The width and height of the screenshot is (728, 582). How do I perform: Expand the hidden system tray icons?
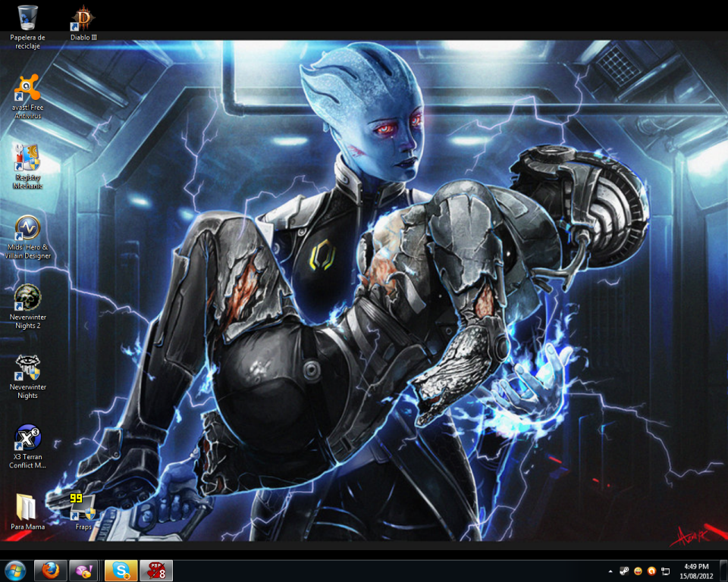[610, 571]
